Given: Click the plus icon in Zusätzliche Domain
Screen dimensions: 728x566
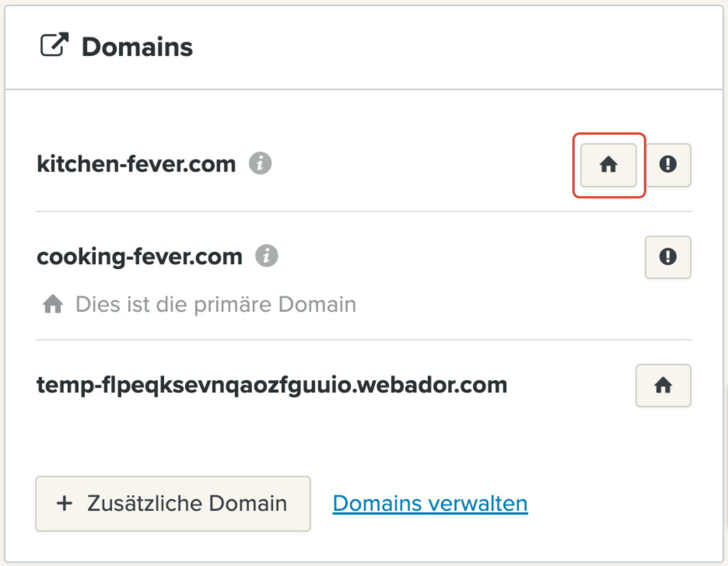Looking at the screenshot, I should click(x=64, y=503).
